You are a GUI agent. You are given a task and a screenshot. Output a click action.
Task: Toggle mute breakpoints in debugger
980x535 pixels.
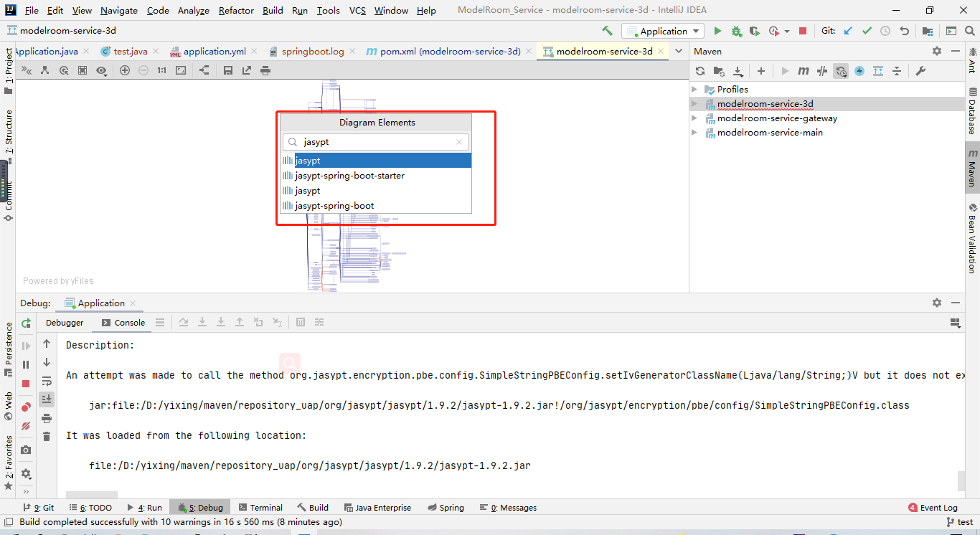coord(26,426)
